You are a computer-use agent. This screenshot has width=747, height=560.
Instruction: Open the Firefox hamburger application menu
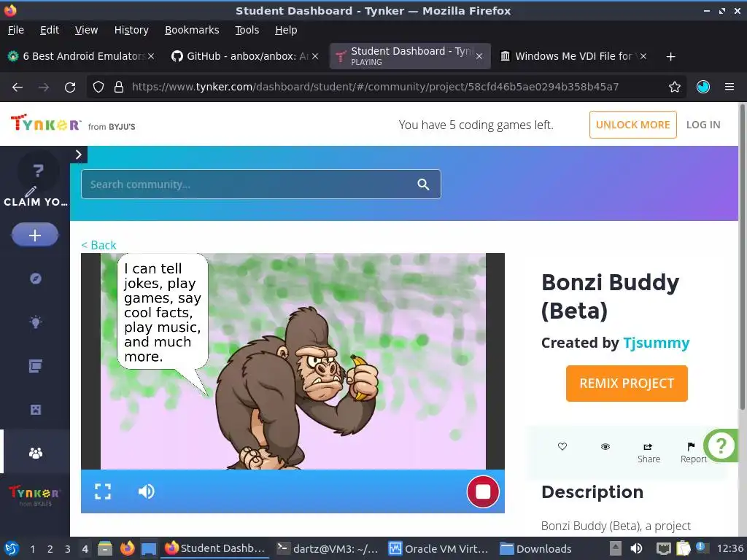729,87
